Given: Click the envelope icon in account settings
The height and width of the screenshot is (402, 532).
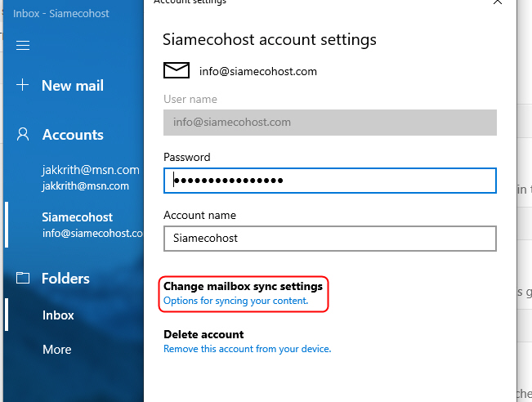Looking at the screenshot, I should pyautogui.click(x=177, y=71).
